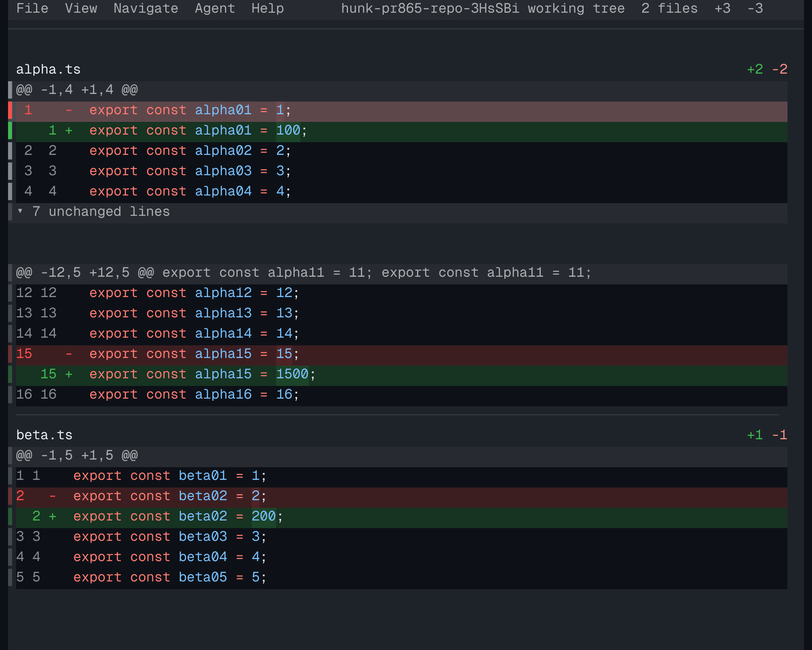
Task: Click the "-1" deletions count for beta.ts
Action: [779, 435]
